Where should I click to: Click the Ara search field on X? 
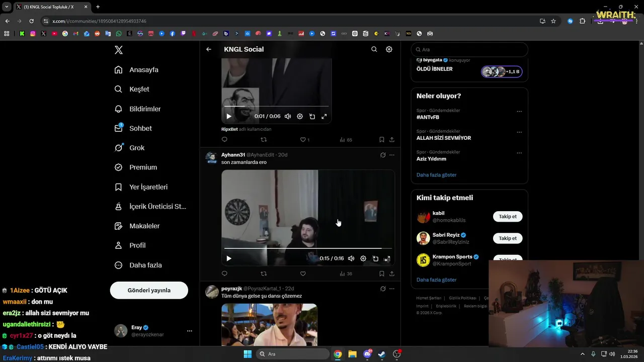tap(469, 50)
